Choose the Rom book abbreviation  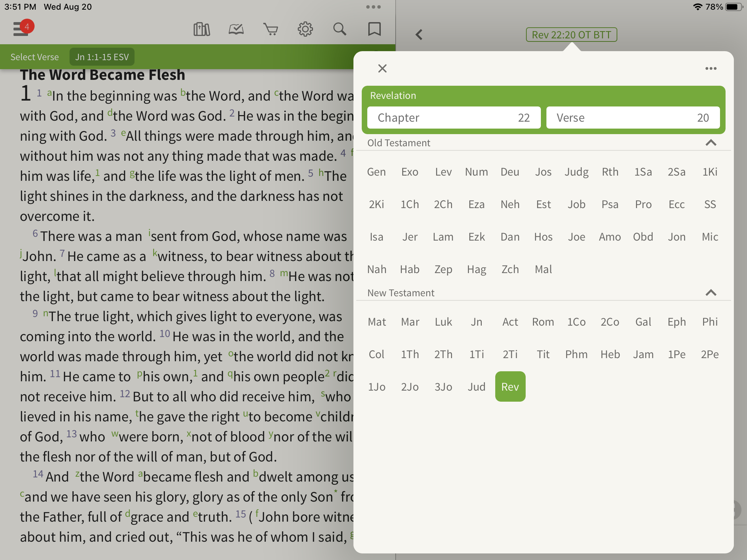543,322
